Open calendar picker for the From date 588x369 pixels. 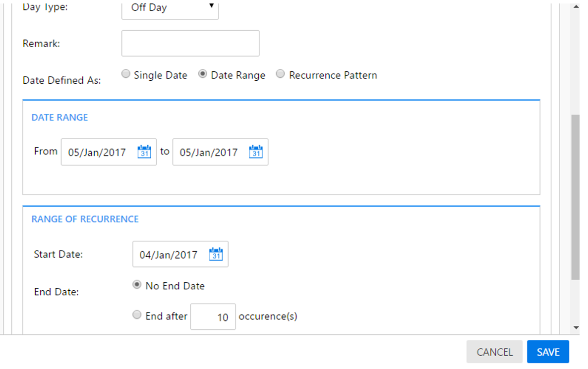click(144, 152)
